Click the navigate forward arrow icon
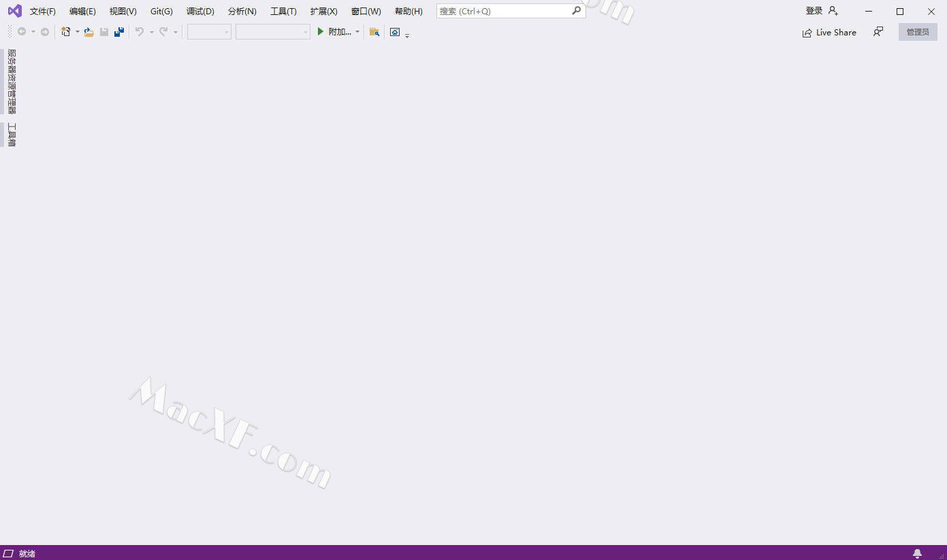 45,32
